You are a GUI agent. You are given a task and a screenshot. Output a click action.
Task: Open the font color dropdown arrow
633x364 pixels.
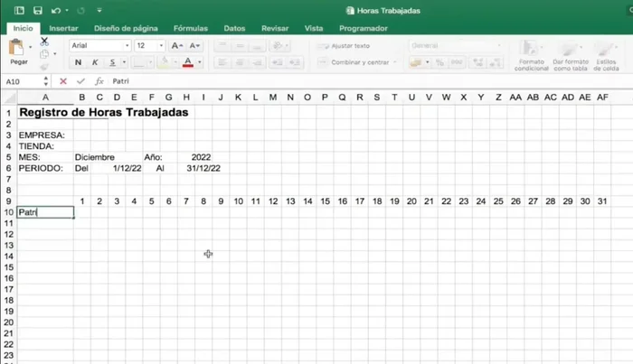pyautogui.click(x=200, y=62)
